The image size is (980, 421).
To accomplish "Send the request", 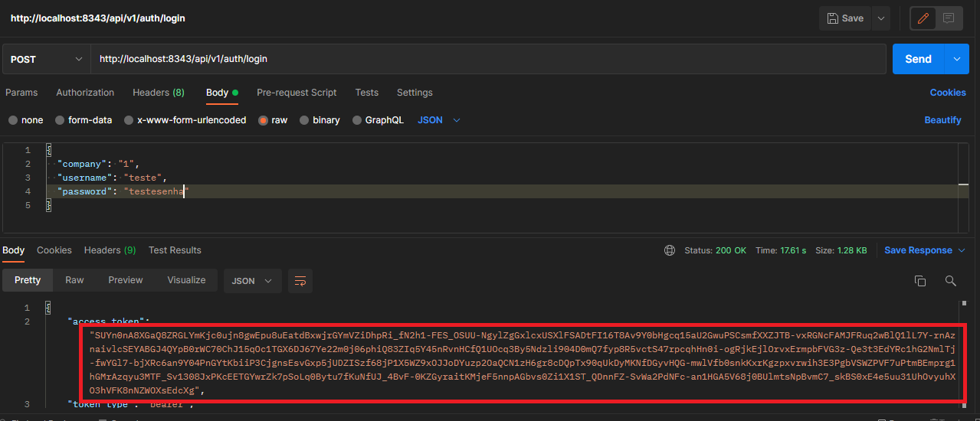I will [x=919, y=59].
